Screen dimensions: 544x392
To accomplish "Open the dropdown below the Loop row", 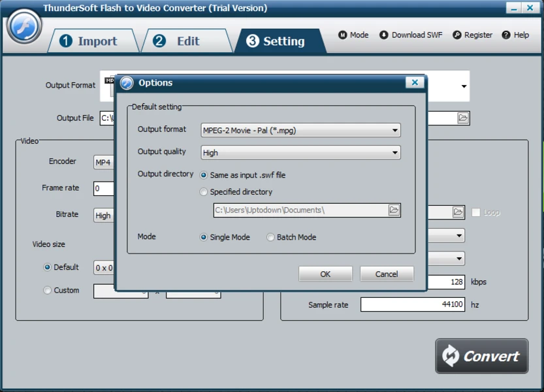I will (446, 236).
